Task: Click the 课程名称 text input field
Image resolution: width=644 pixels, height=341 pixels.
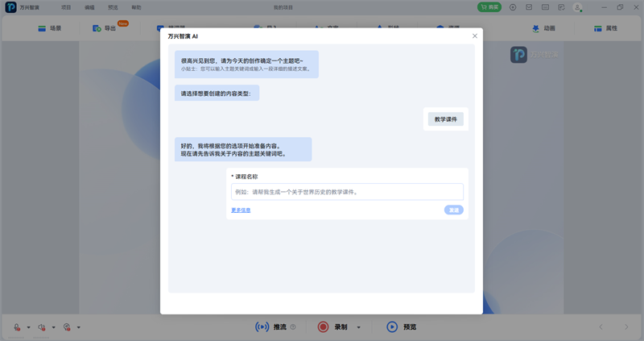Action: point(347,192)
